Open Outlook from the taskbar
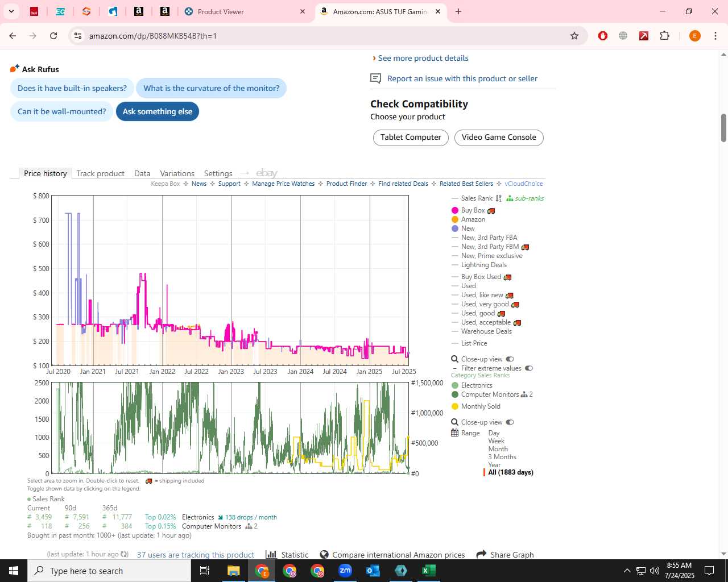Screen dimensions: 728x582 373,571
